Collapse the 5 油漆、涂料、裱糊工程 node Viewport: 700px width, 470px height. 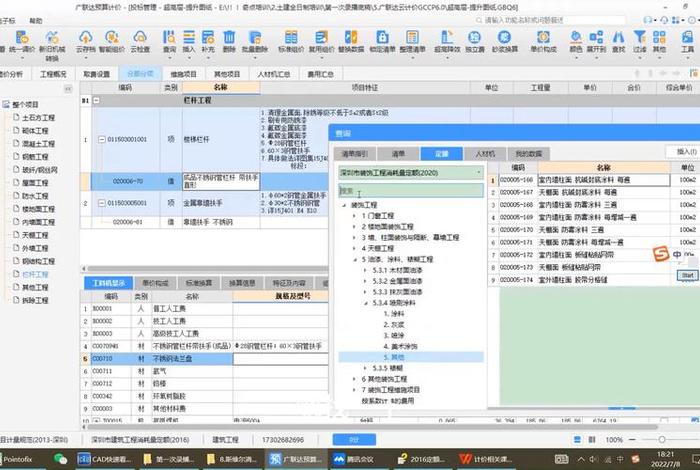(355, 259)
